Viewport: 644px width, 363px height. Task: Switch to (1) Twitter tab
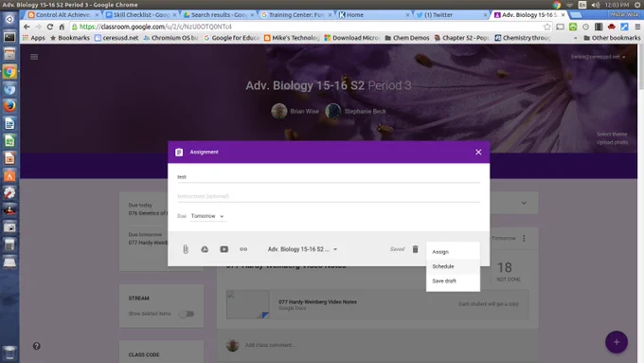[x=451, y=15]
